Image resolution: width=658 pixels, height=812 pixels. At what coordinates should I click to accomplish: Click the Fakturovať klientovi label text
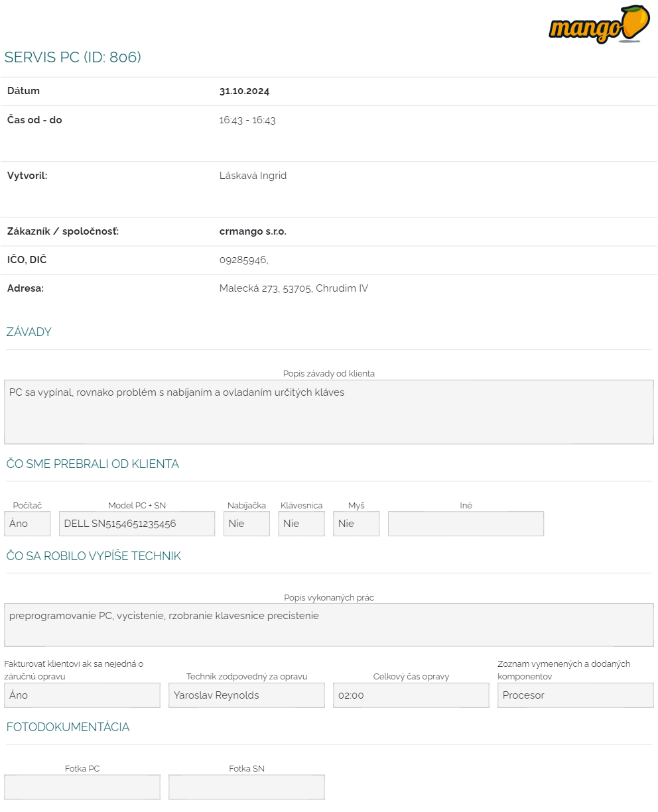(x=74, y=670)
